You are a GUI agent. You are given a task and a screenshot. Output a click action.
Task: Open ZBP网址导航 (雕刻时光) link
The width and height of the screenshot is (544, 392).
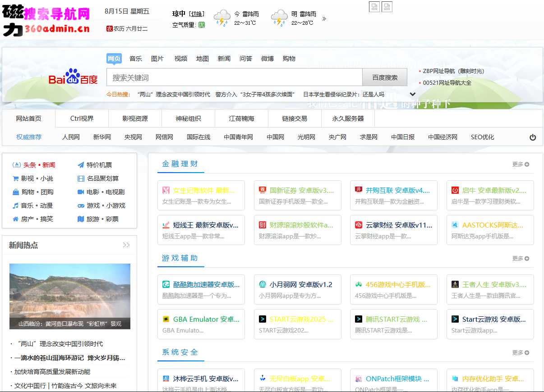pyautogui.click(x=453, y=71)
